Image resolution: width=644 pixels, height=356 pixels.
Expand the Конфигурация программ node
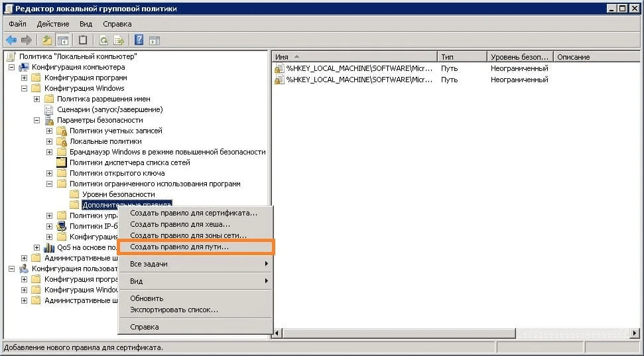point(25,78)
